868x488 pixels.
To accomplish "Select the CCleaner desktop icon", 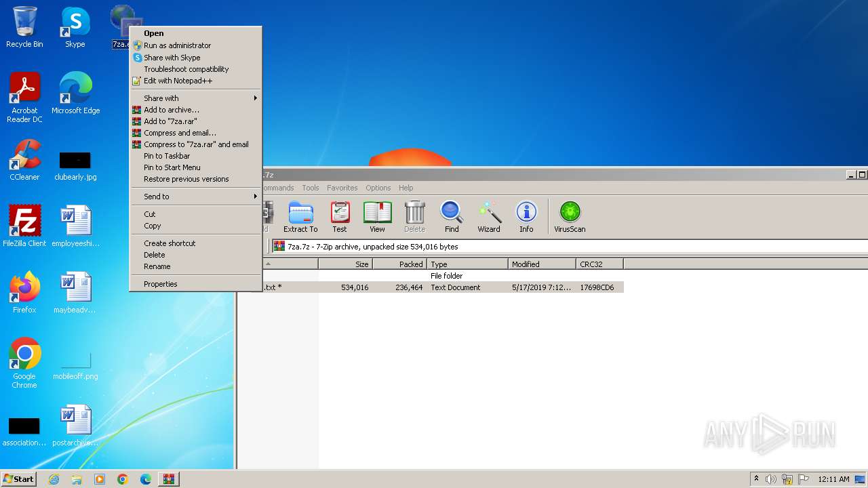I will pos(24,160).
